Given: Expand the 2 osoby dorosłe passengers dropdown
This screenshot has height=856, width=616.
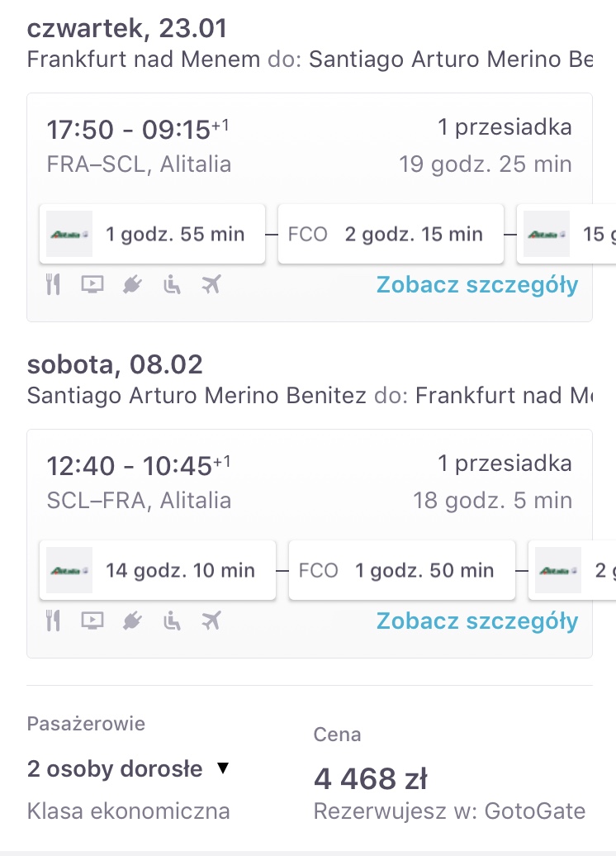Looking at the screenshot, I should tap(128, 768).
